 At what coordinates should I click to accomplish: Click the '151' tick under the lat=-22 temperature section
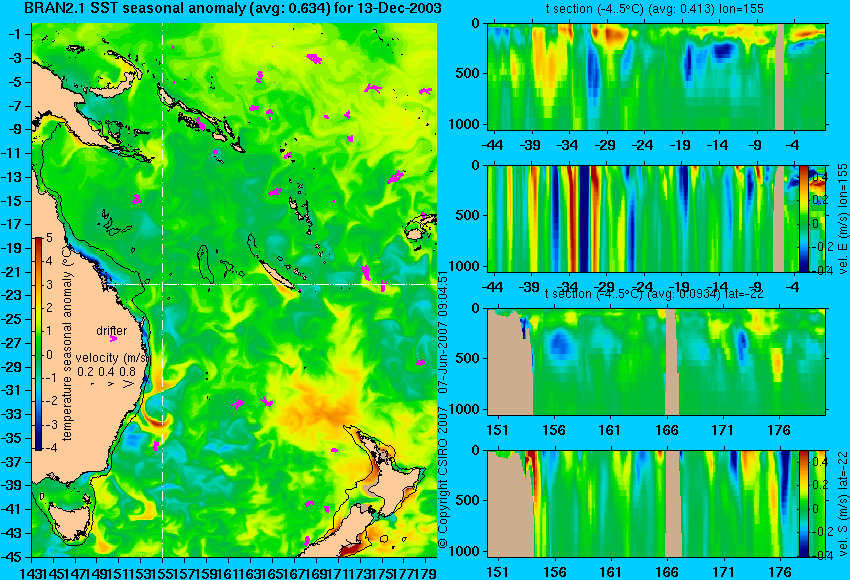click(497, 430)
